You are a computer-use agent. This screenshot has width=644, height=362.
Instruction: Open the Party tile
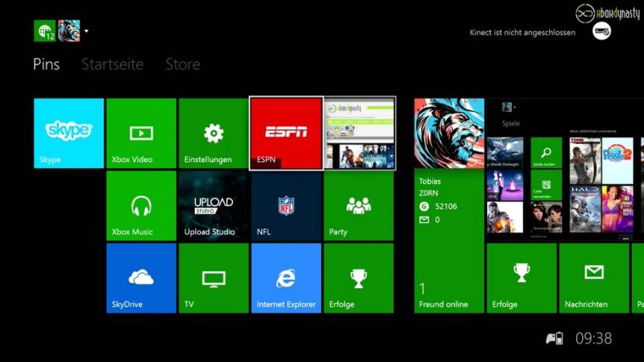coord(358,206)
